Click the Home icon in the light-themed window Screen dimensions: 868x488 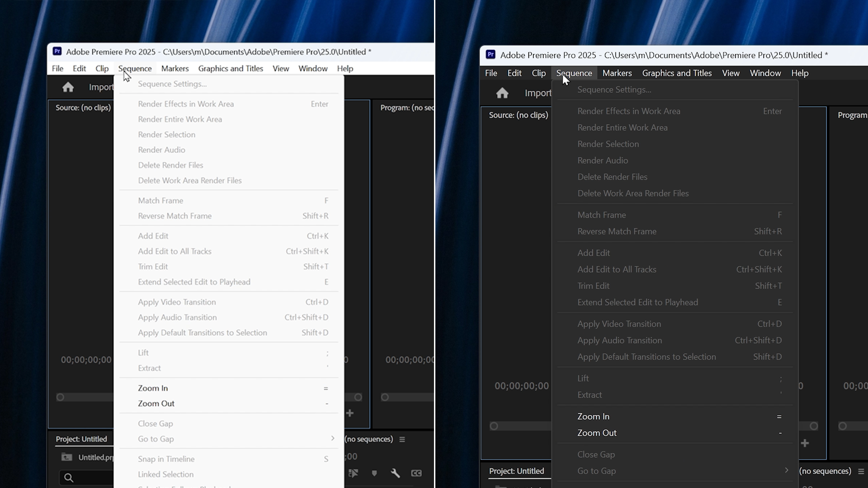68,87
